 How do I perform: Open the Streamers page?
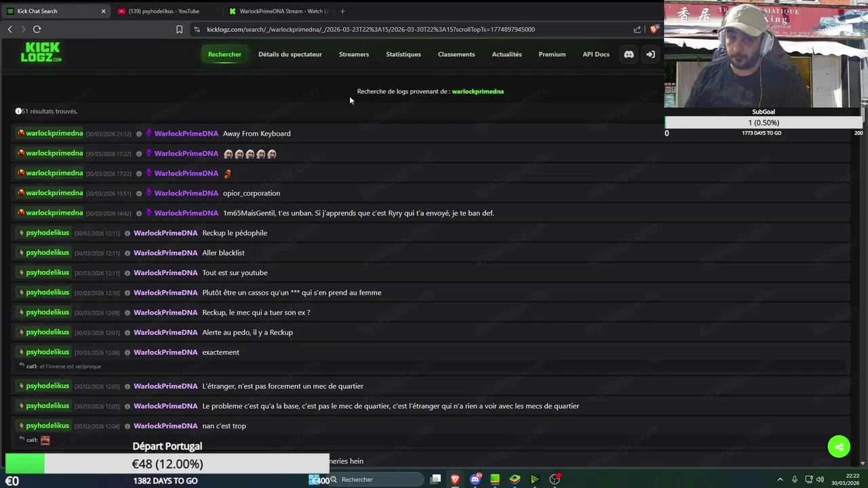[x=354, y=54]
